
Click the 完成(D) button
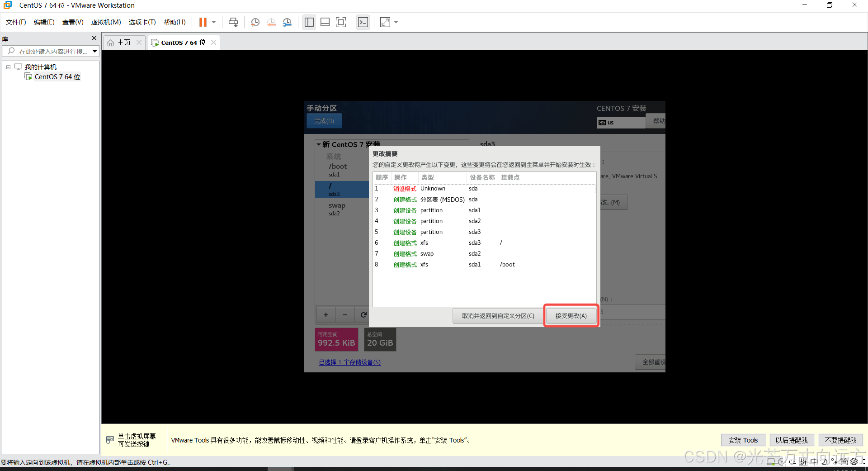(x=324, y=121)
